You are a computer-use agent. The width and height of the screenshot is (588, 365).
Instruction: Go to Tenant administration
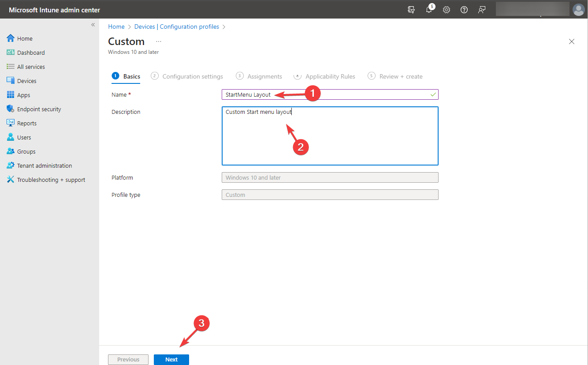pyautogui.click(x=45, y=165)
